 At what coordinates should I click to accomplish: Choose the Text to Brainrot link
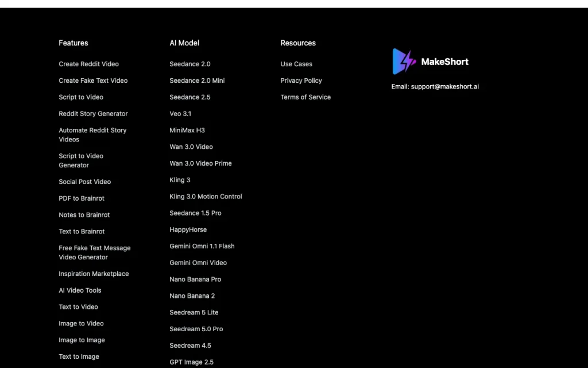point(82,231)
